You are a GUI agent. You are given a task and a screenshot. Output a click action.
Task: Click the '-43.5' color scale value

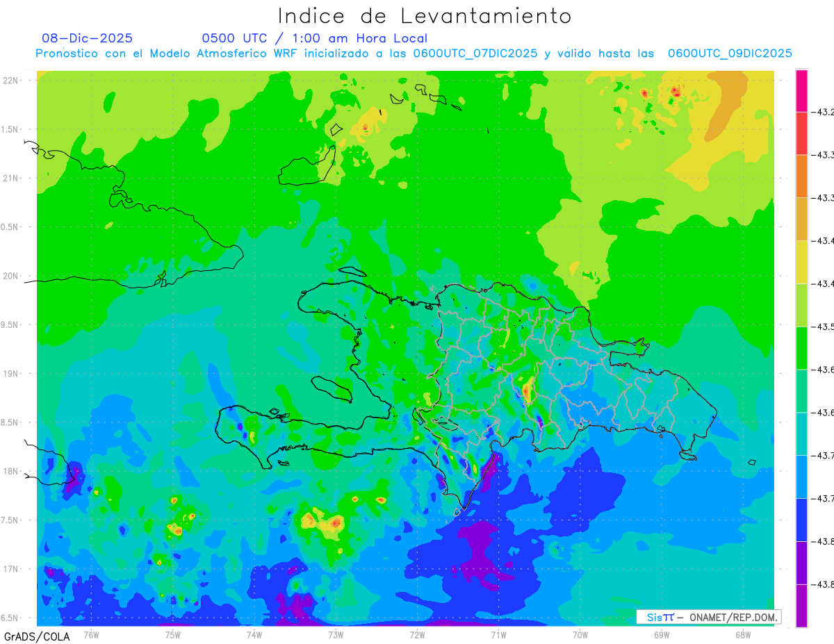pyautogui.click(x=824, y=327)
